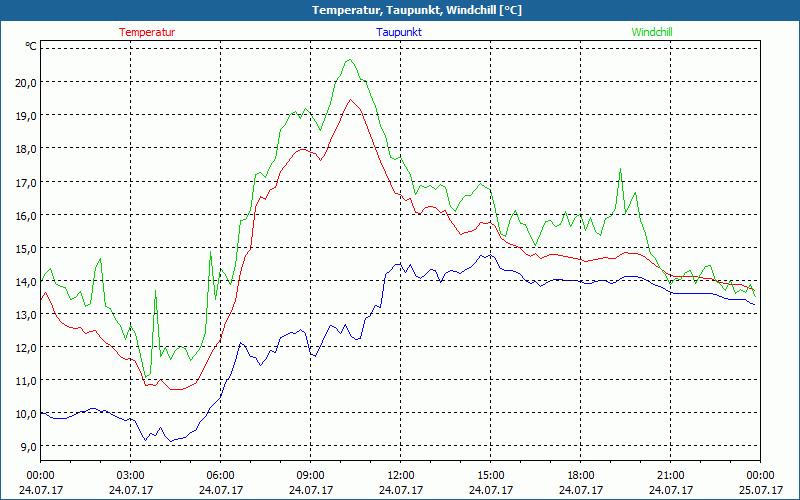Click the blue Taupunkt peak at 15:00

tap(490, 255)
